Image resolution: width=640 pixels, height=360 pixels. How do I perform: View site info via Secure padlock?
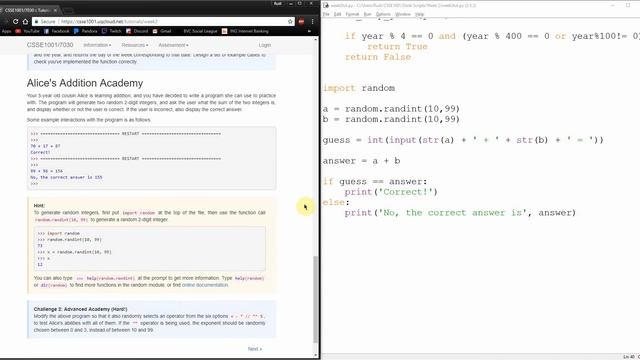pos(45,21)
